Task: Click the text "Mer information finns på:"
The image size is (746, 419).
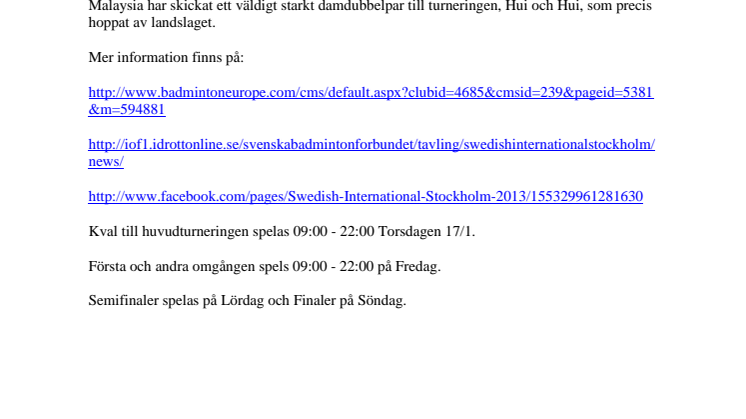Action: tap(166, 58)
